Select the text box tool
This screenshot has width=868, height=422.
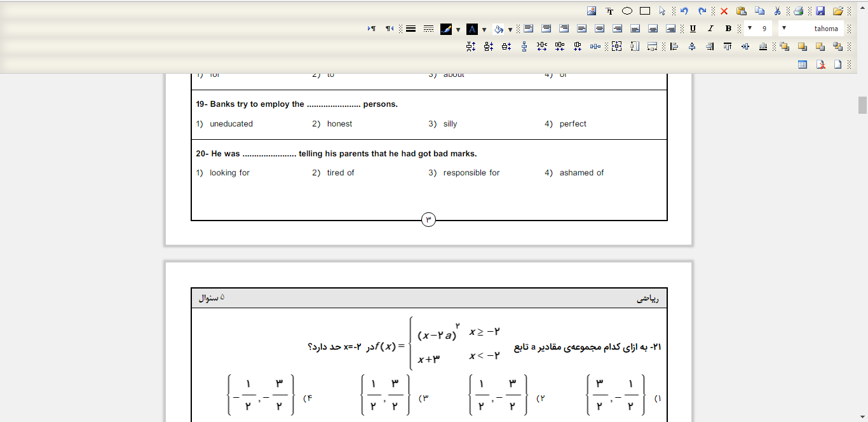(x=610, y=11)
